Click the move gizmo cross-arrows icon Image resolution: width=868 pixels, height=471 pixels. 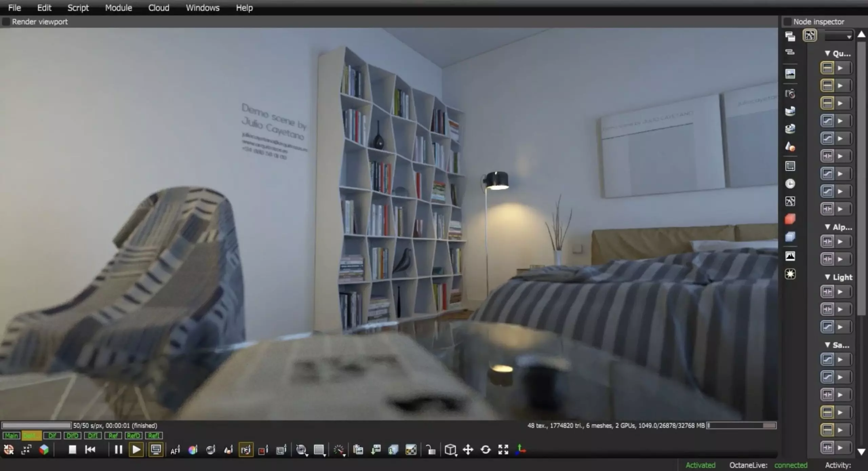coord(468,450)
